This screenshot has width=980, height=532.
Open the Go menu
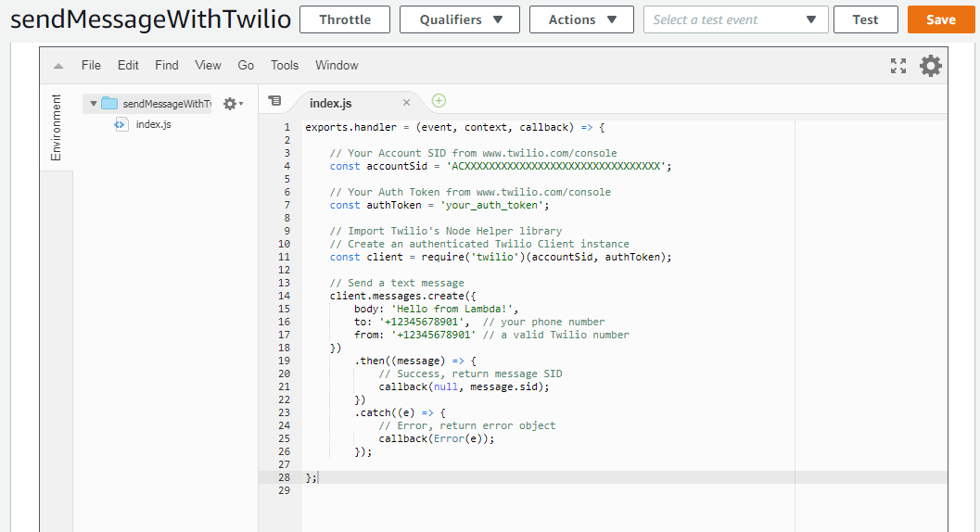pos(246,65)
